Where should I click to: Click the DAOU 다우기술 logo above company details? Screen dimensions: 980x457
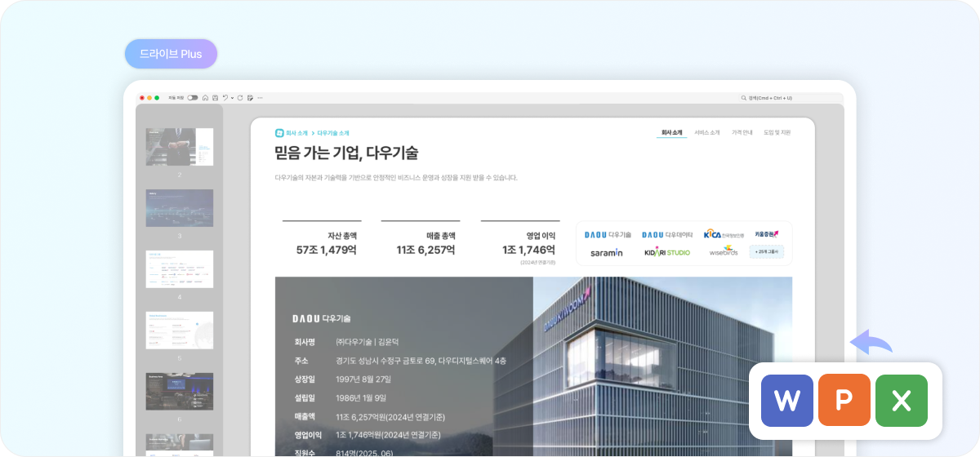tap(322, 318)
